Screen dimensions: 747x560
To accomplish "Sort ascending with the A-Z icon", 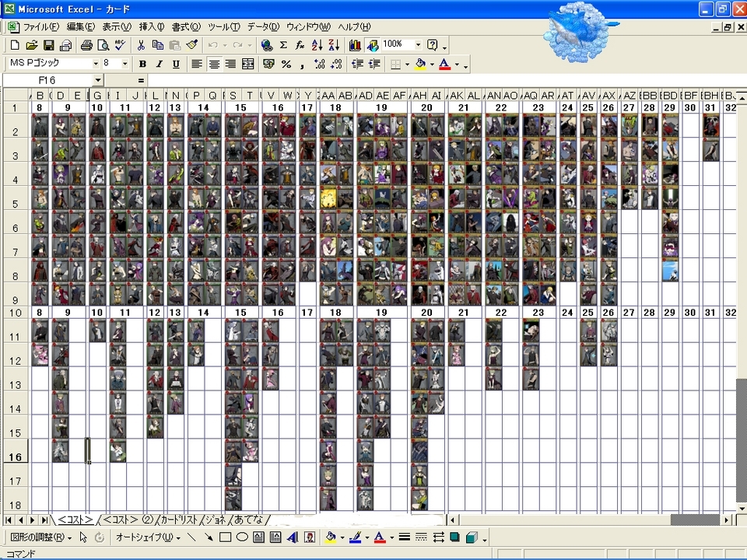I will point(317,45).
